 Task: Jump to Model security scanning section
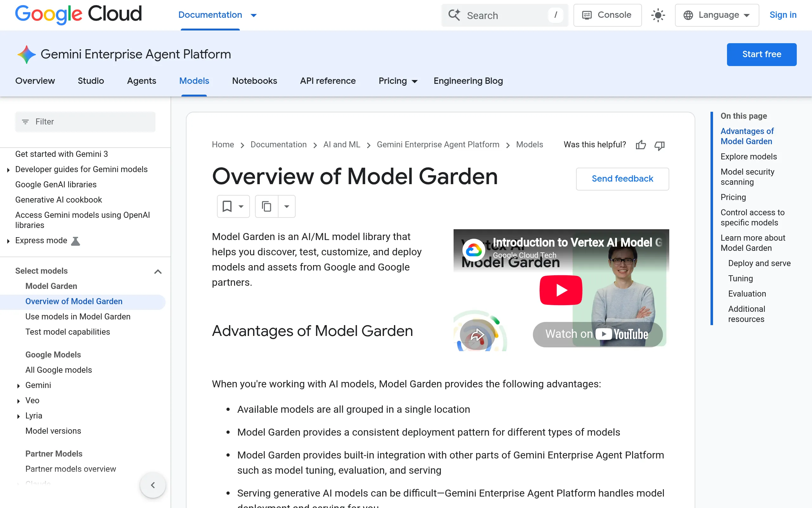coord(747,177)
